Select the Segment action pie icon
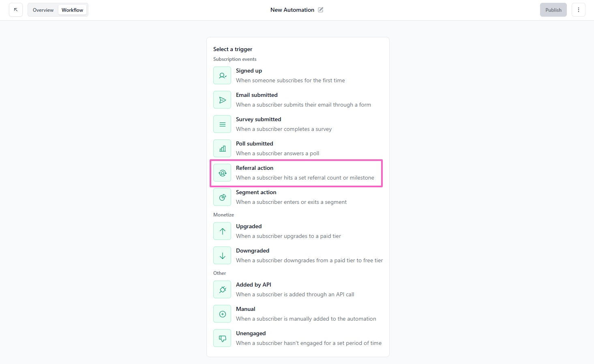The height and width of the screenshot is (364, 594). click(222, 197)
